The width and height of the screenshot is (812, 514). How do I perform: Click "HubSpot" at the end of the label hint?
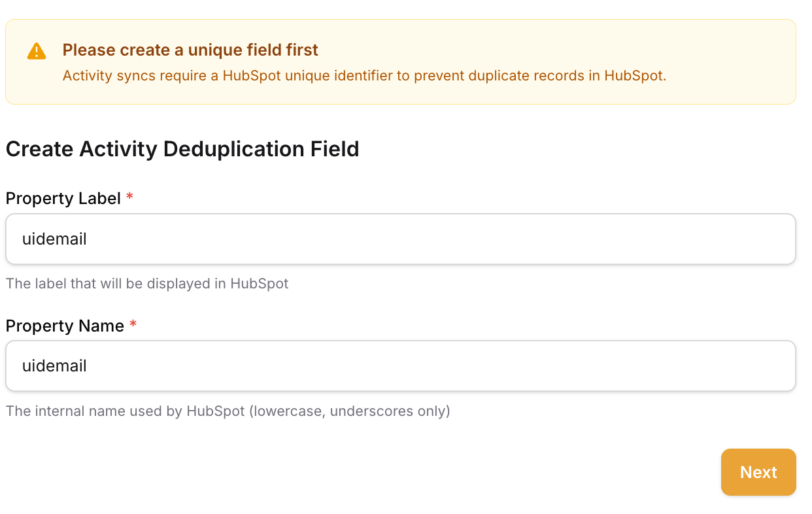coord(259,284)
